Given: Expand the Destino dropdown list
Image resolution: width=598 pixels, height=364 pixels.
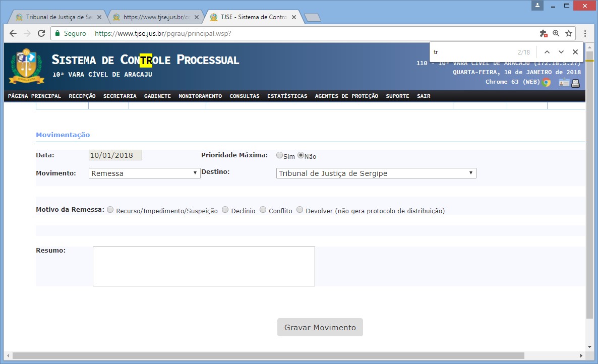Looking at the screenshot, I should tap(376, 173).
